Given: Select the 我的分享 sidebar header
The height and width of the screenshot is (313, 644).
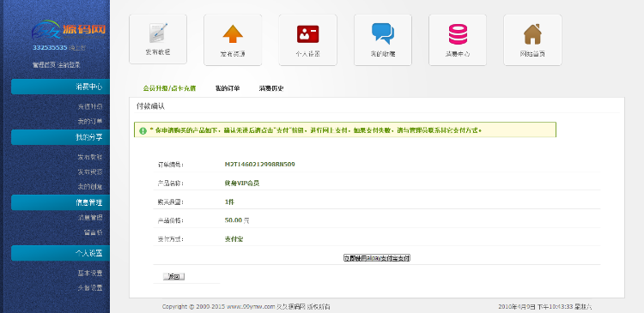Looking at the screenshot, I should [x=60, y=137].
